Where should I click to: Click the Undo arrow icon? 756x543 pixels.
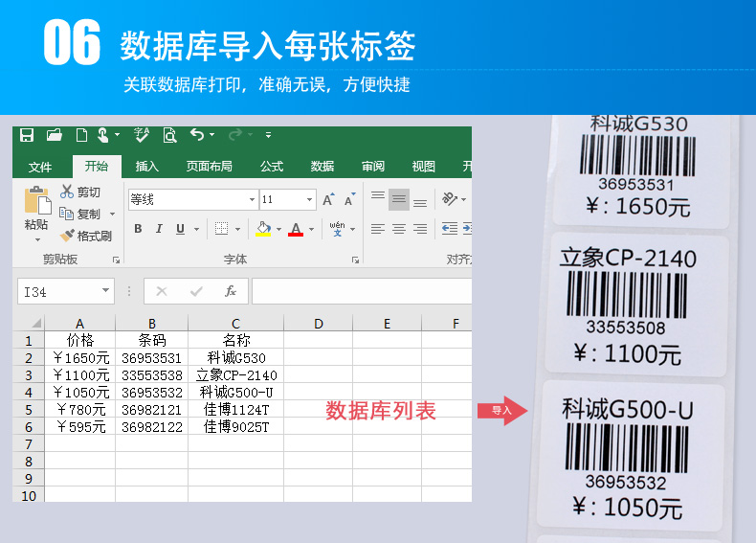(x=197, y=135)
